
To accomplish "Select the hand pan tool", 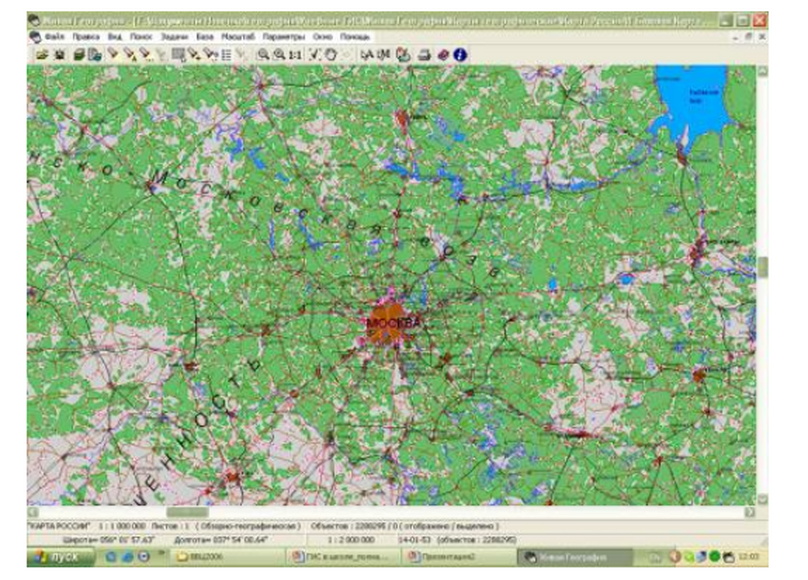I will [x=331, y=55].
